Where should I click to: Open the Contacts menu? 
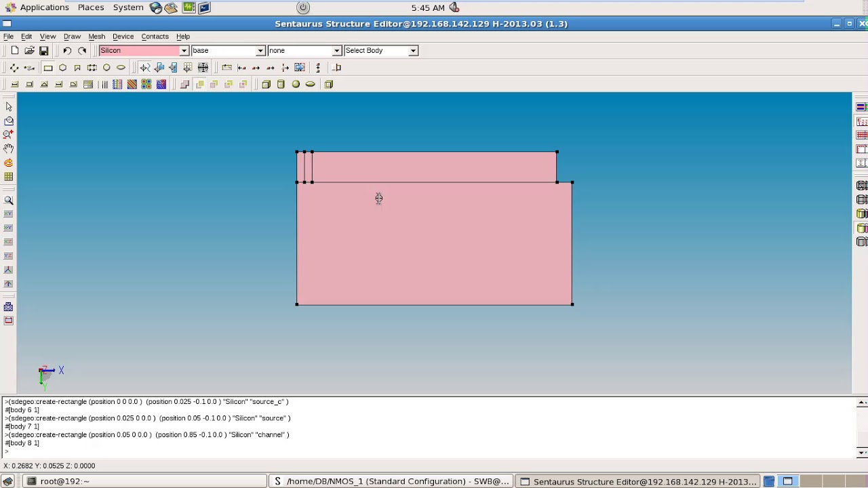coord(155,37)
